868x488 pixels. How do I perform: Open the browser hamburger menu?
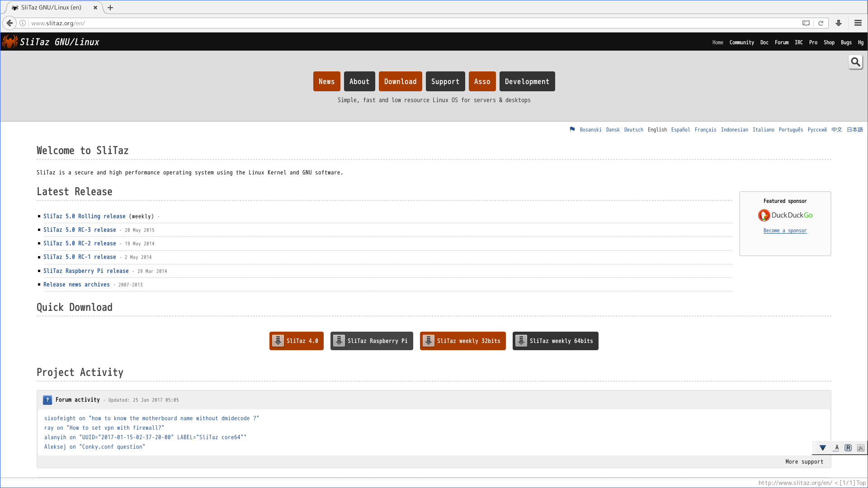point(858,23)
